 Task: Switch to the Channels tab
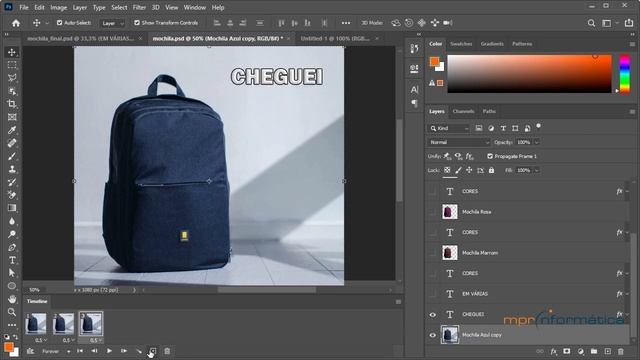click(464, 111)
